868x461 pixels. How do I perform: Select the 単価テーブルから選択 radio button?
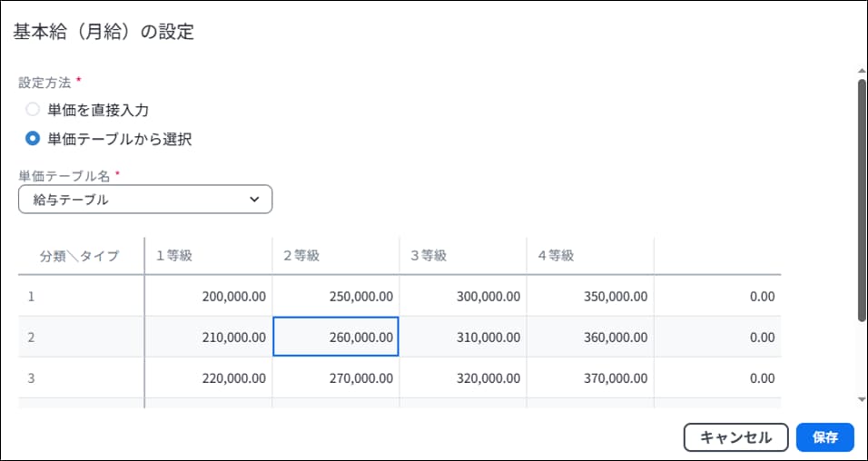33,138
